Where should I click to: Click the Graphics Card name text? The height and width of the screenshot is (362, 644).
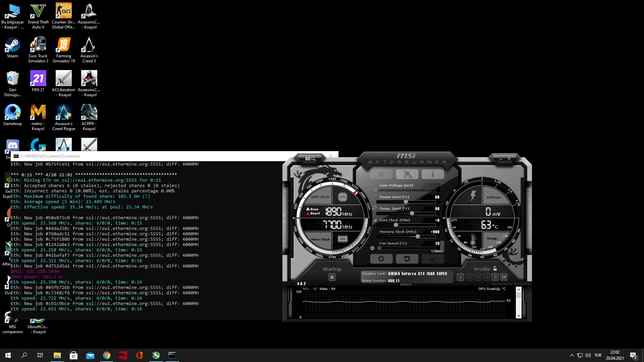coord(418,274)
